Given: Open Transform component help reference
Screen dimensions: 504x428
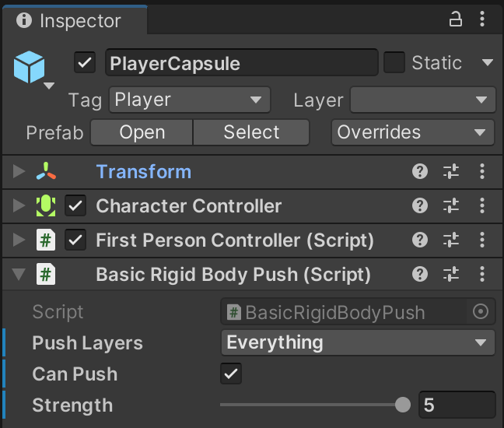Looking at the screenshot, I should coord(420,172).
